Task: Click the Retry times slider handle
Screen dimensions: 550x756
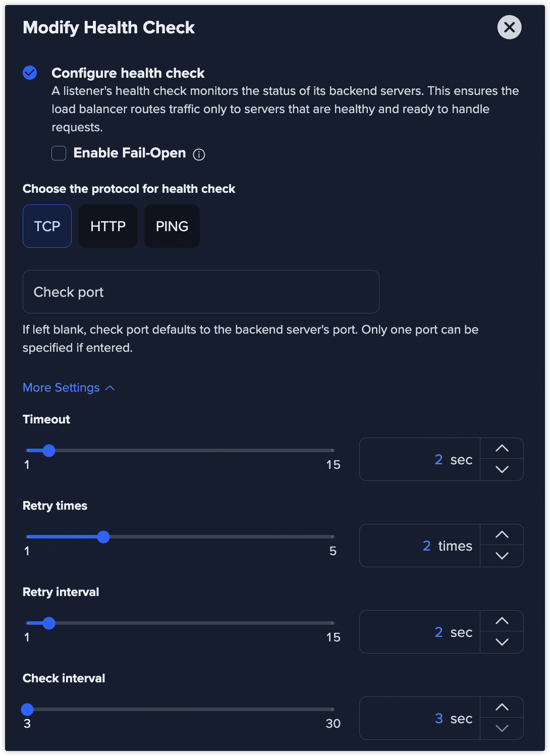Action: point(103,537)
